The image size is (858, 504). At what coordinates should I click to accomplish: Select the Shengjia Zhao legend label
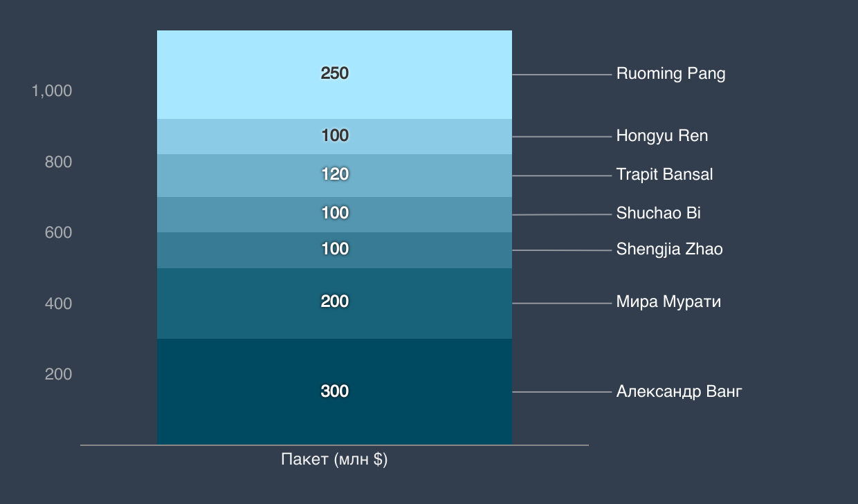(x=669, y=250)
